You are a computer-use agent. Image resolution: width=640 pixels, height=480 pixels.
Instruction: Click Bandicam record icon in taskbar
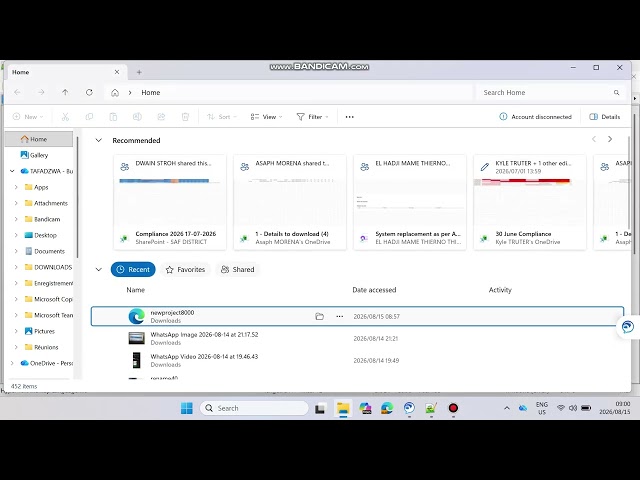(x=453, y=408)
